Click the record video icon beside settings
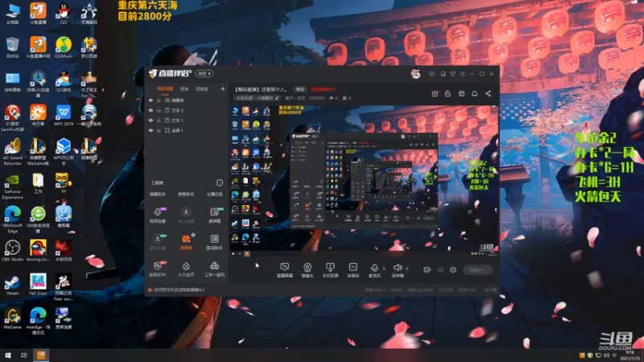 pyautogui.click(x=427, y=269)
